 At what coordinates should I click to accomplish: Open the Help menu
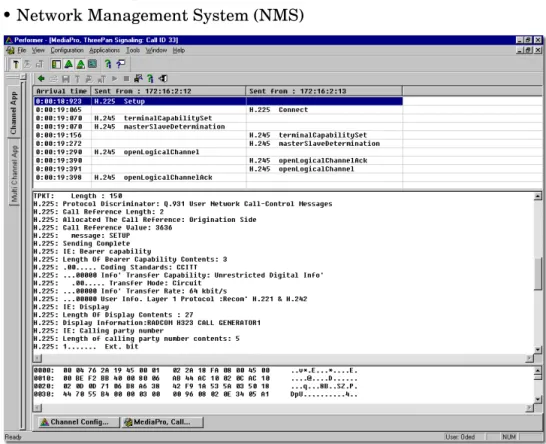(179, 50)
